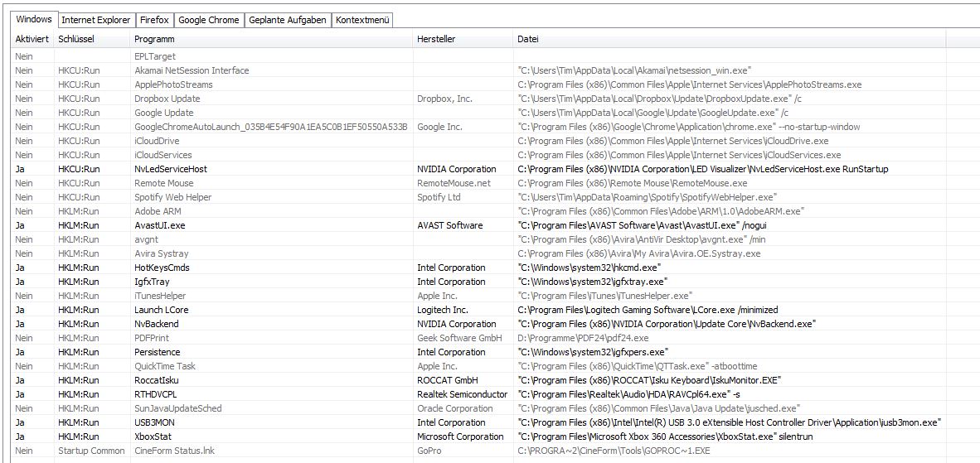Screen dimensions: 980x463
Task: Select the avgnt entry
Action: (x=145, y=239)
